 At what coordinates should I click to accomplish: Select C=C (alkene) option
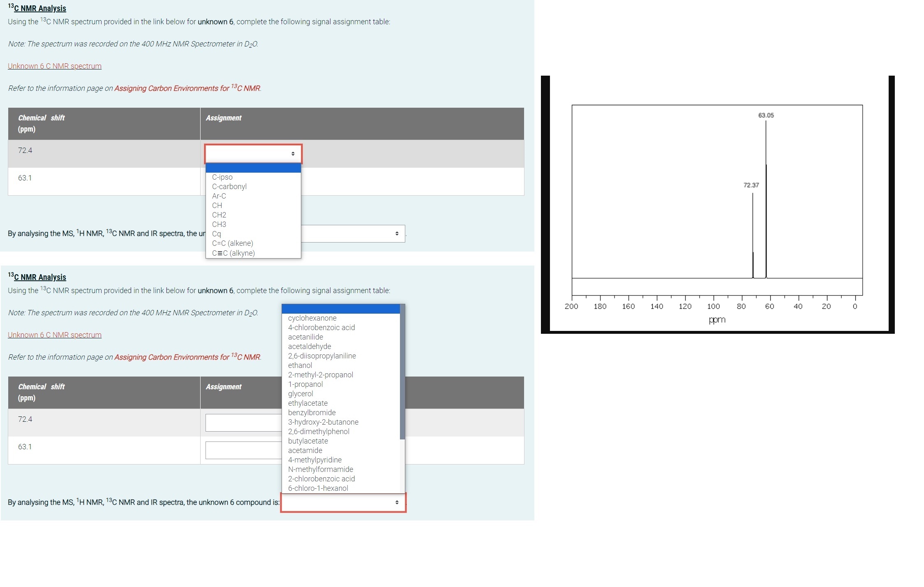tap(233, 243)
